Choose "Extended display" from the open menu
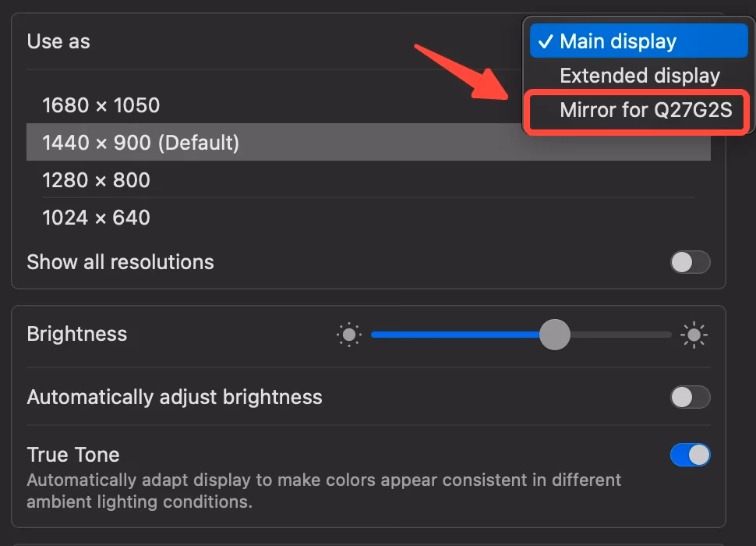The height and width of the screenshot is (546, 756). point(639,75)
